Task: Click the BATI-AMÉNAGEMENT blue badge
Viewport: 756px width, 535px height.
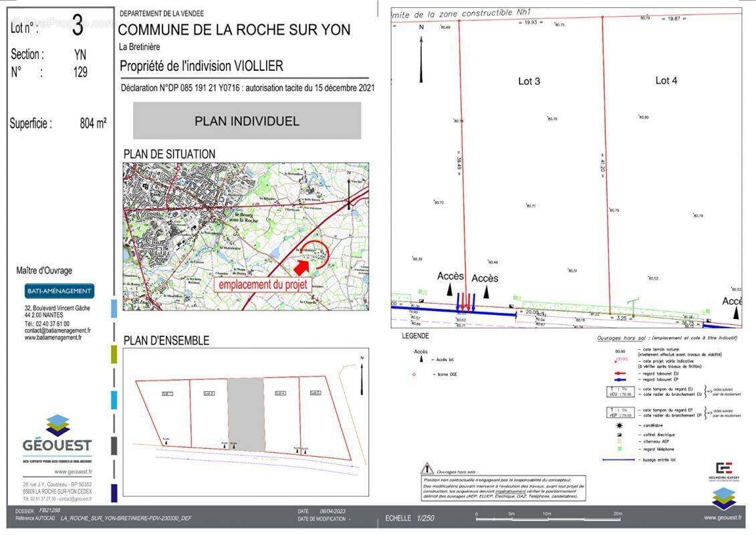Action: click(x=59, y=291)
